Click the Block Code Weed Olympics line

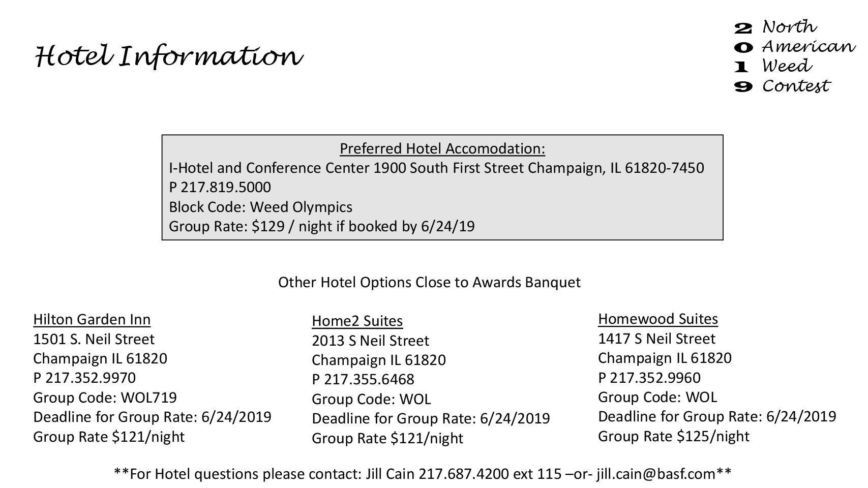coord(260,207)
